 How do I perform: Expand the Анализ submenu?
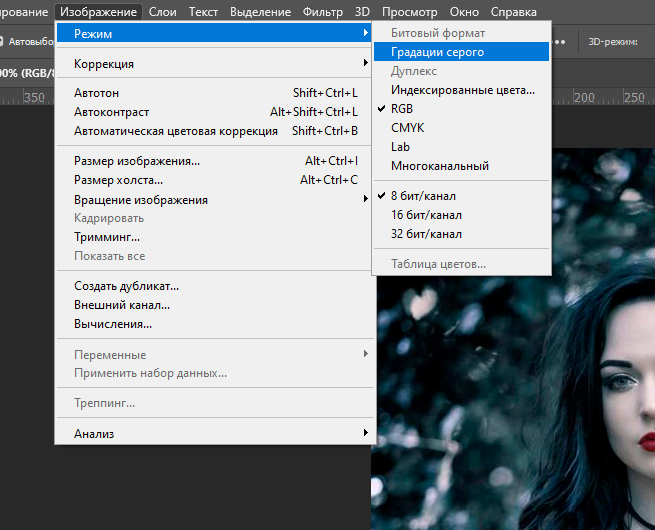[x=215, y=433]
